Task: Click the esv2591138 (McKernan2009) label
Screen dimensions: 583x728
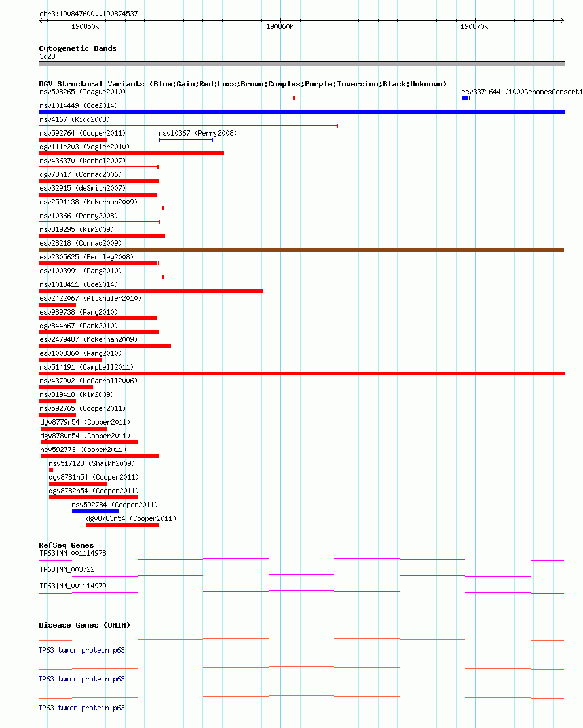Action: [x=88, y=202]
